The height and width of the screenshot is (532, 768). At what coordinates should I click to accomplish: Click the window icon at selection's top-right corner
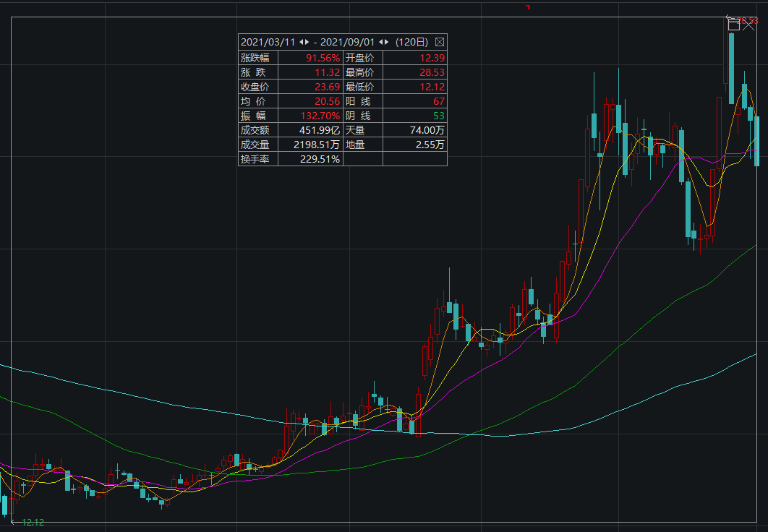point(733,24)
